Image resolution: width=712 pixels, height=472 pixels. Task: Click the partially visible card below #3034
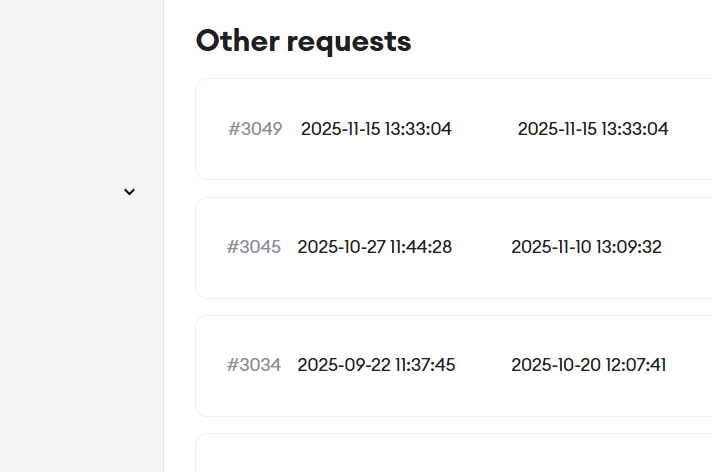click(x=450, y=455)
